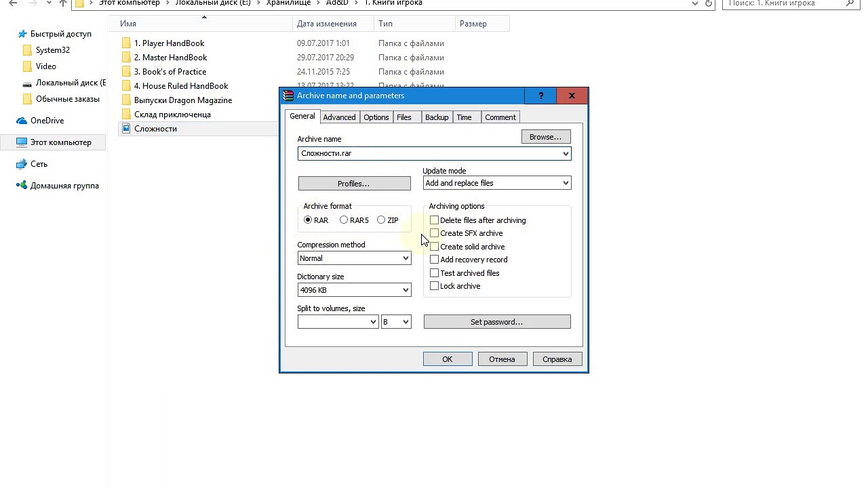Enable Lock archive checkbox
Viewport: 868px width, 488px height.
click(x=434, y=286)
